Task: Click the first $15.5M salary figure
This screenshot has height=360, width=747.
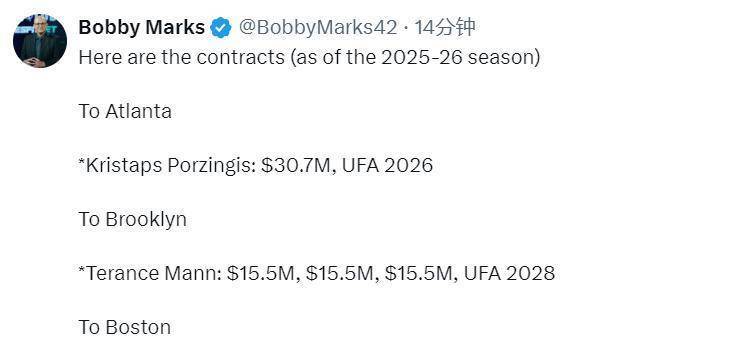Action: tap(263, 273)
